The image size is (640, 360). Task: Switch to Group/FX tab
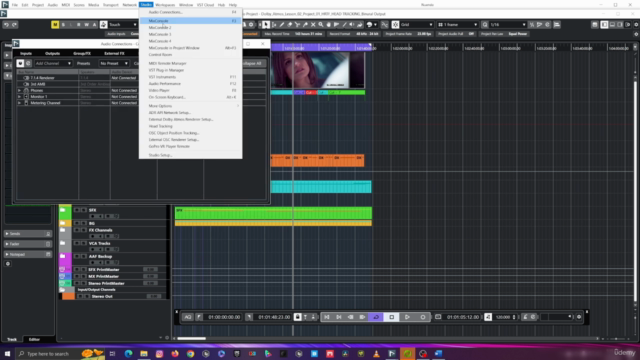coord(82,53)
